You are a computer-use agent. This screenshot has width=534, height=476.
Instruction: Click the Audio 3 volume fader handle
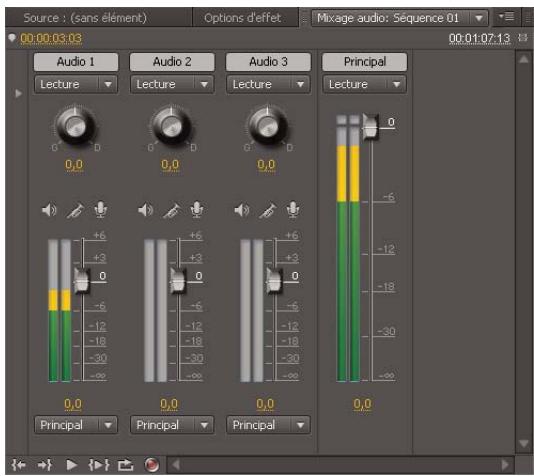coord(274,281)
